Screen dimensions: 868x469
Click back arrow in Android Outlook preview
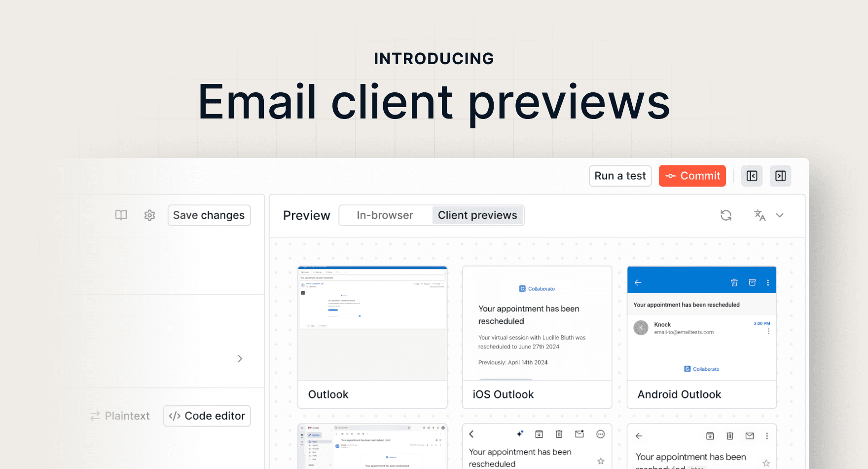(x=638, y=282)
